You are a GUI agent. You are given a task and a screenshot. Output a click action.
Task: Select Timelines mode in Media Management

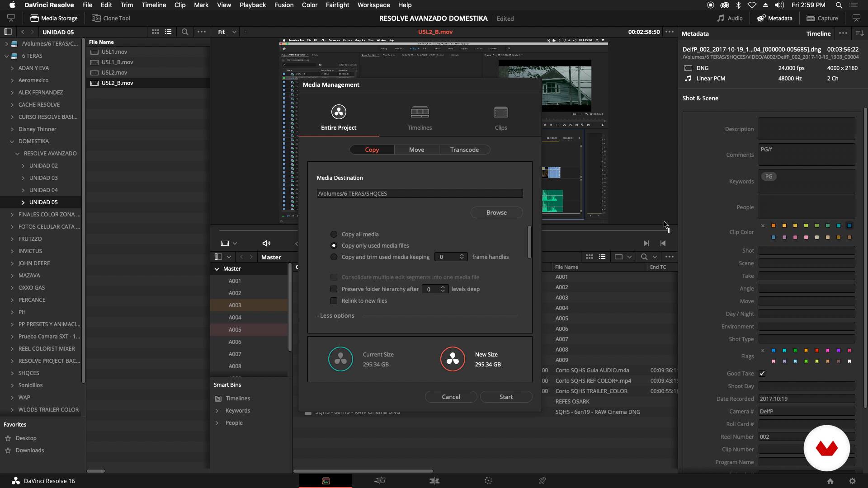click(x=420, y=118)
